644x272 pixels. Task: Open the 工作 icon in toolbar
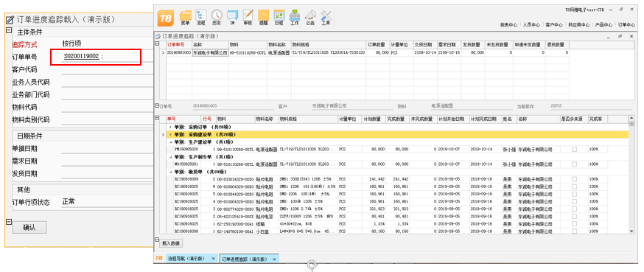(x=295, y=17)
